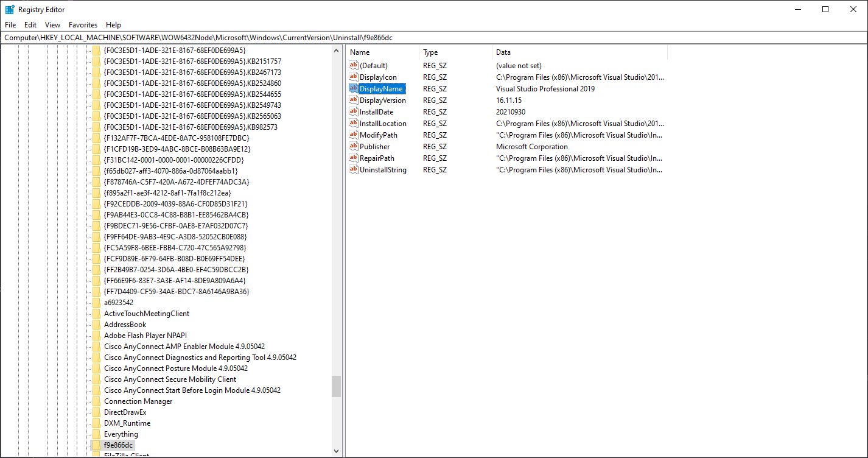The image size is (868, 458).
Task: Select the icon beside InstallDate
Action: point(354,111)
